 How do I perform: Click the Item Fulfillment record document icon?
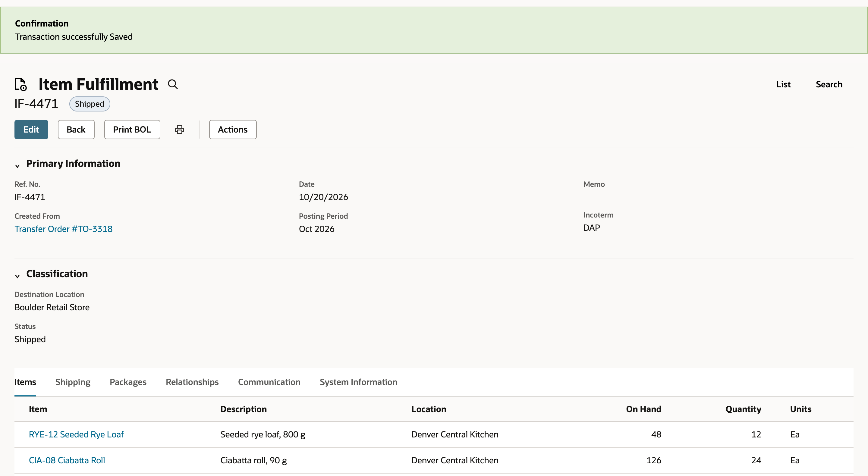click(x=20, y=84)
